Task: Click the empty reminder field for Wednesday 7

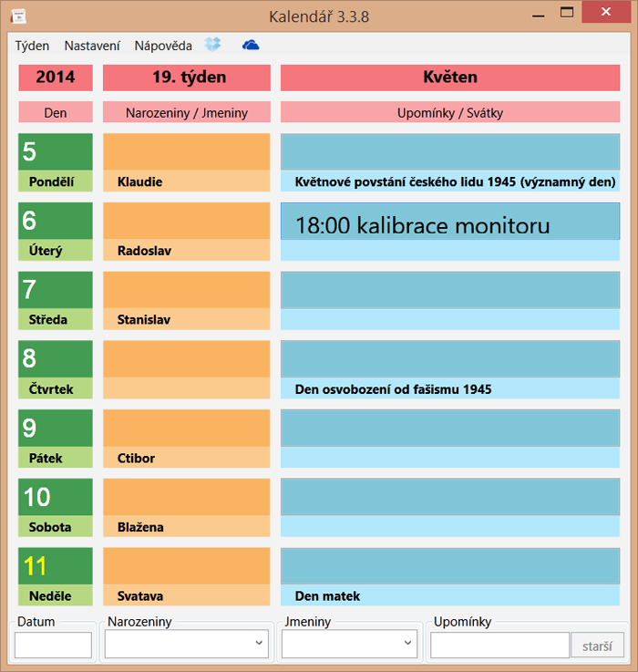Action: coord(450,290)
